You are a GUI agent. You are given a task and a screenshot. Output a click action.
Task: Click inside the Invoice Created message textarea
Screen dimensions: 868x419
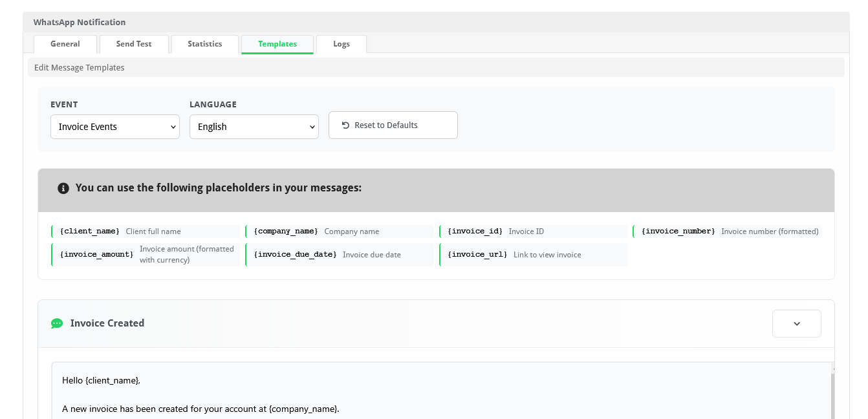440,394
